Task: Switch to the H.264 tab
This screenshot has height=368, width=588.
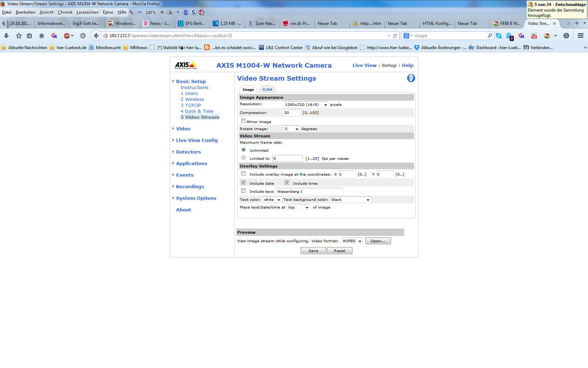Action: coord(267,89)
